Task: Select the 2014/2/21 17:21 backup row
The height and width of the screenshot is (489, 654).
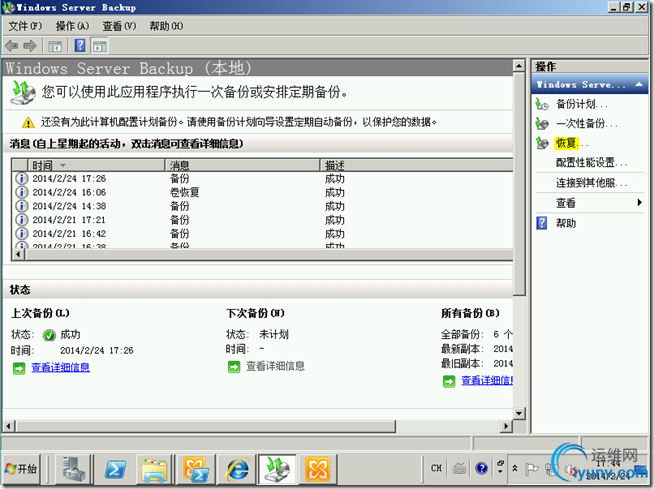Action: pyautogui.click(x=263, y=220)
